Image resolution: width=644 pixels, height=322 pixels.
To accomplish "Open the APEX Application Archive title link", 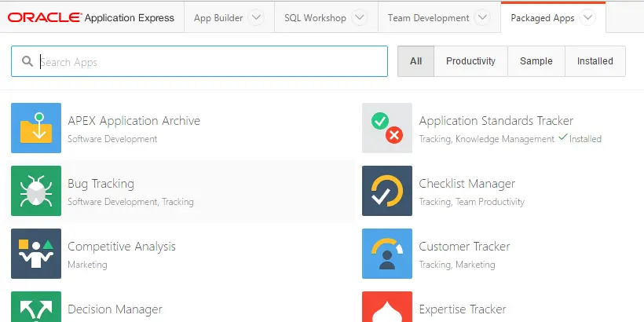I will pyautogui.click(x=134, y=121).
